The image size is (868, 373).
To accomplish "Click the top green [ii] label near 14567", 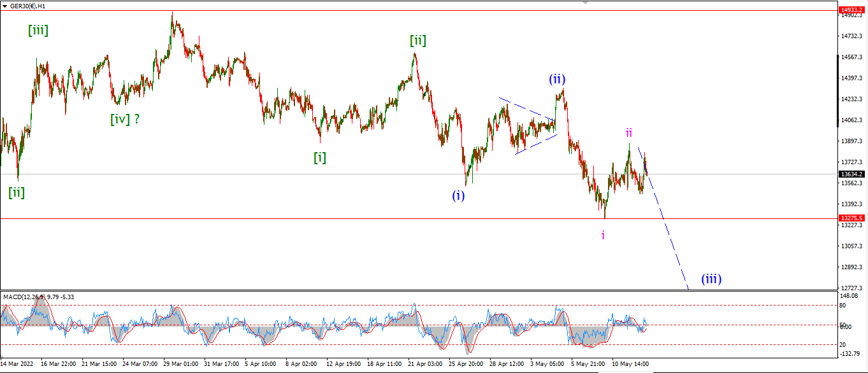I will 418,41.
